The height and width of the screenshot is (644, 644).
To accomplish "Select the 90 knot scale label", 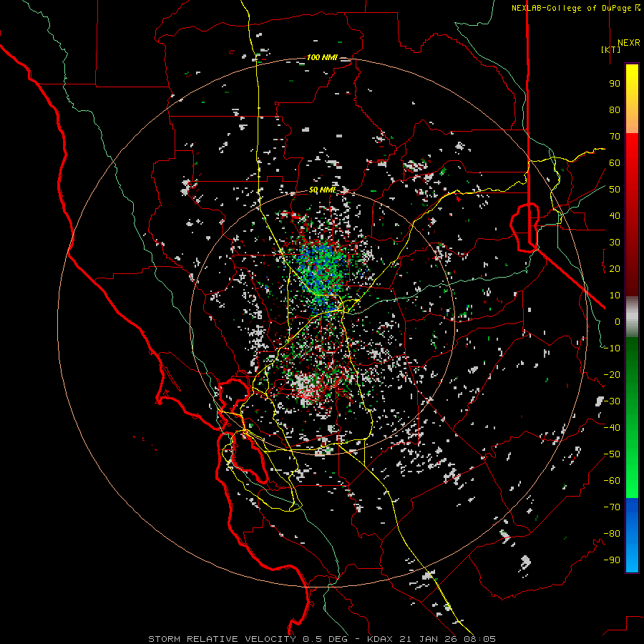I will coord(615,84).
